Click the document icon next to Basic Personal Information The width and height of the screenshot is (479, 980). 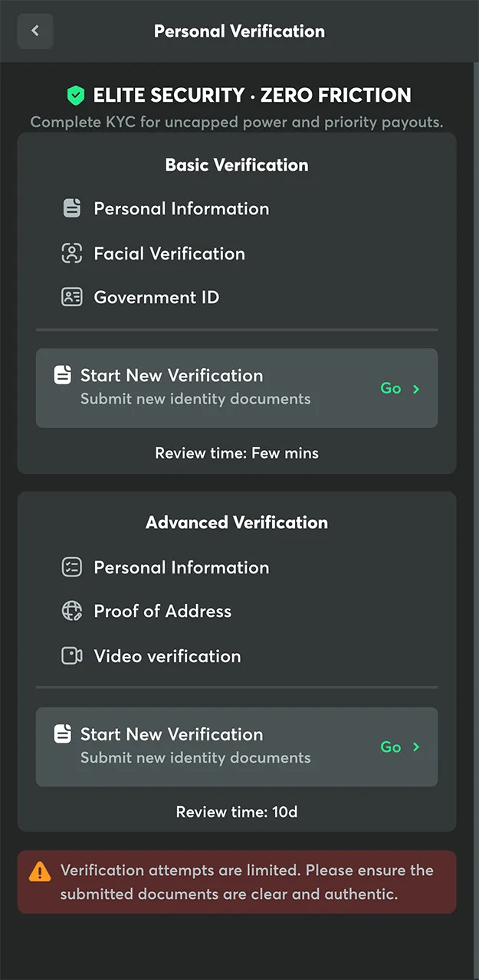pos(72,208)
